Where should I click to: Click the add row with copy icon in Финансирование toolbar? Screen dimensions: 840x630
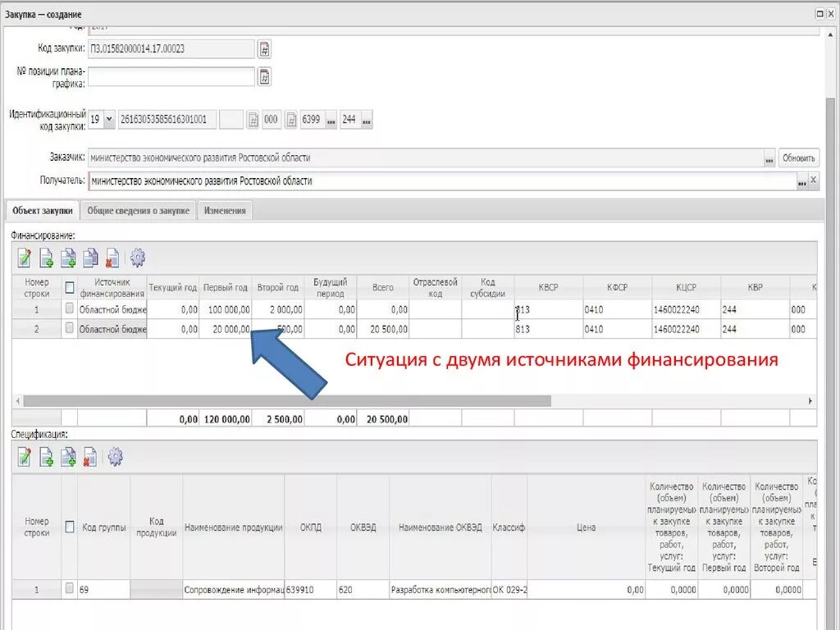click(x=68, y=258)
